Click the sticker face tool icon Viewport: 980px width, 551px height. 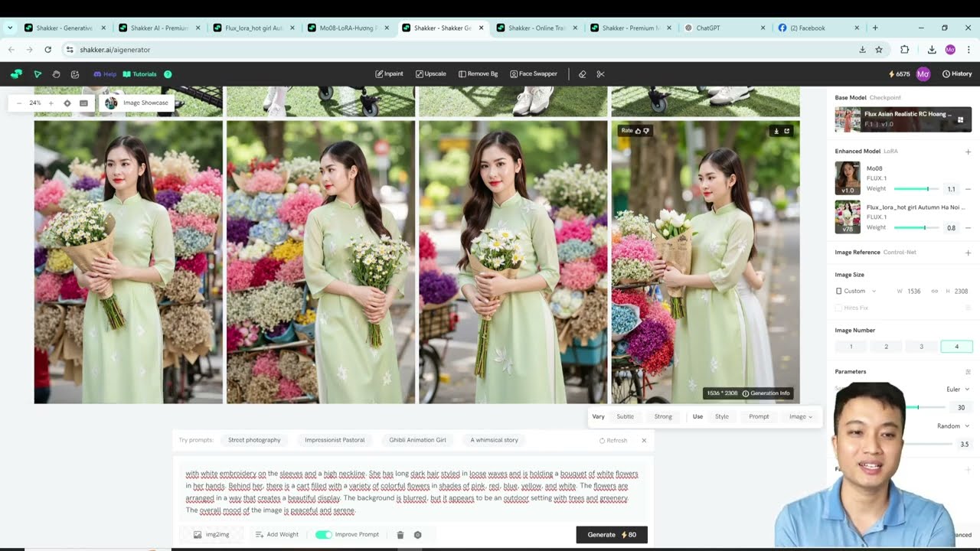coord(75,74)
